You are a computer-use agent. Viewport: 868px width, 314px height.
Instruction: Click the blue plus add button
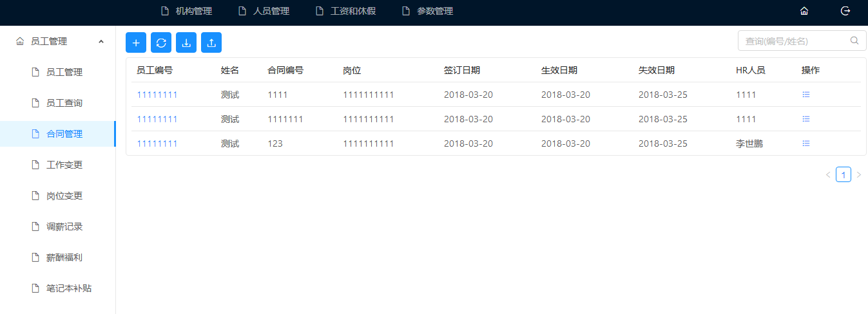coord(136,42)
